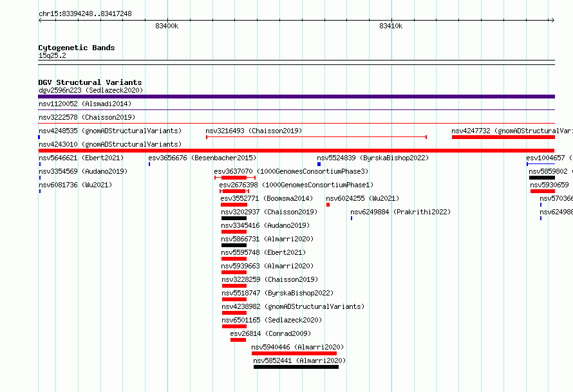Screen dimensions: 573x392
Task: Open nsv5524839 (ByrskaBishop2022) variant
Action: [373, 158]
